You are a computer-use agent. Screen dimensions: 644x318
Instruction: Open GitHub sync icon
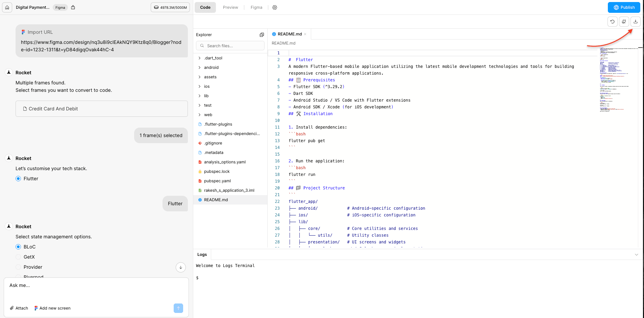(624, 22)
